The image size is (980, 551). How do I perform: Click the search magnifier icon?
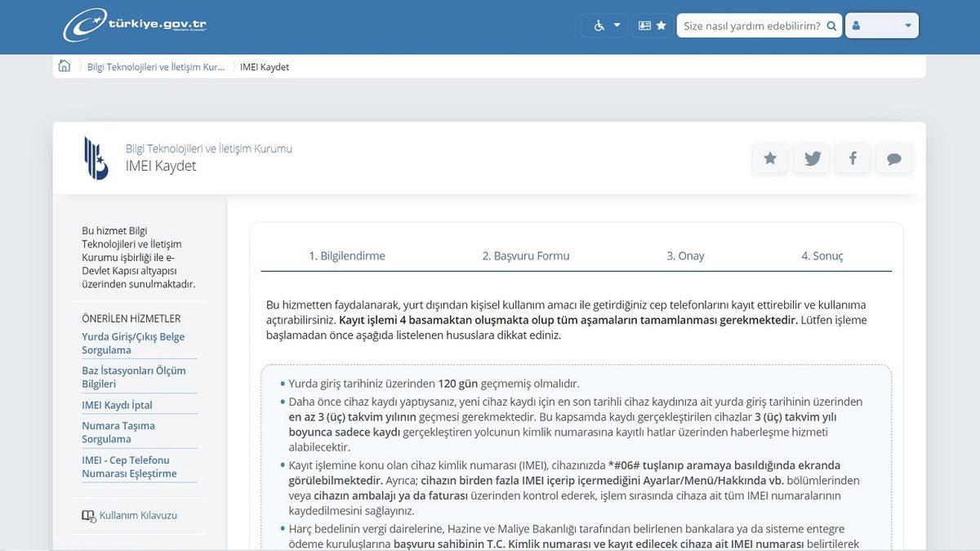pos(832,24)
